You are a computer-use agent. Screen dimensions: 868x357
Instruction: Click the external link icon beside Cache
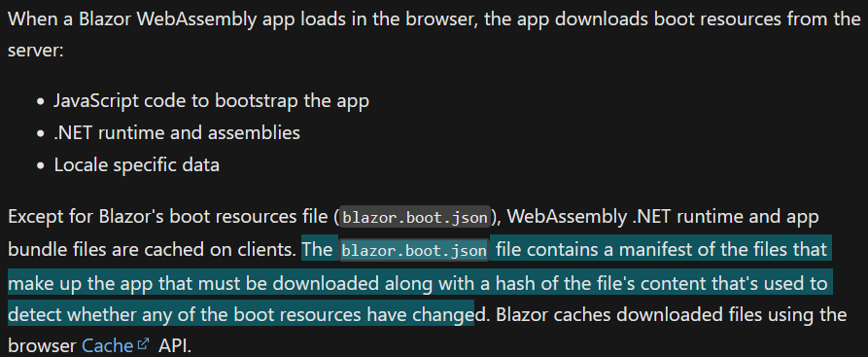pyautogui.click(x=144, y=344)
